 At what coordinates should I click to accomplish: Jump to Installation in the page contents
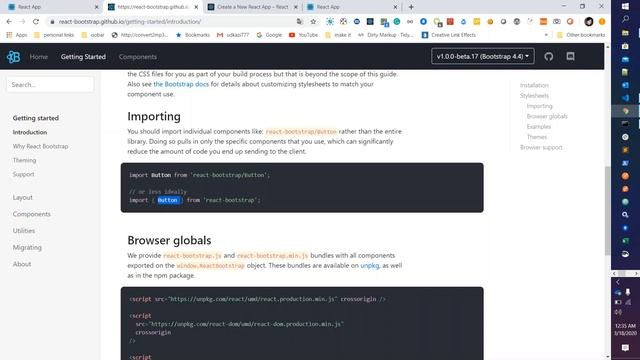[534, 85]
